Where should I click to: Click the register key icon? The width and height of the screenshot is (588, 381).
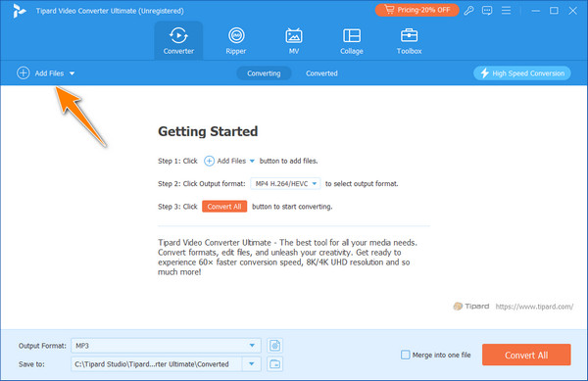click(468, 11)
